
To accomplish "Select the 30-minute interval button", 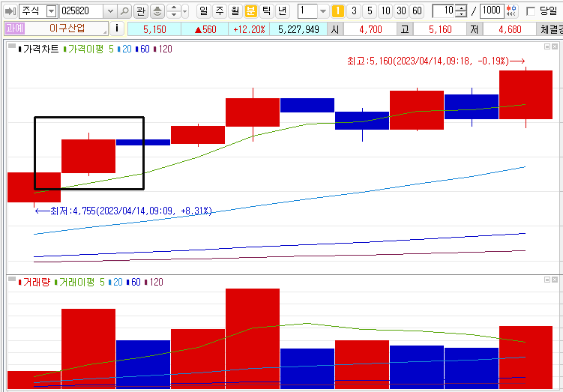I will coord(401,11).
